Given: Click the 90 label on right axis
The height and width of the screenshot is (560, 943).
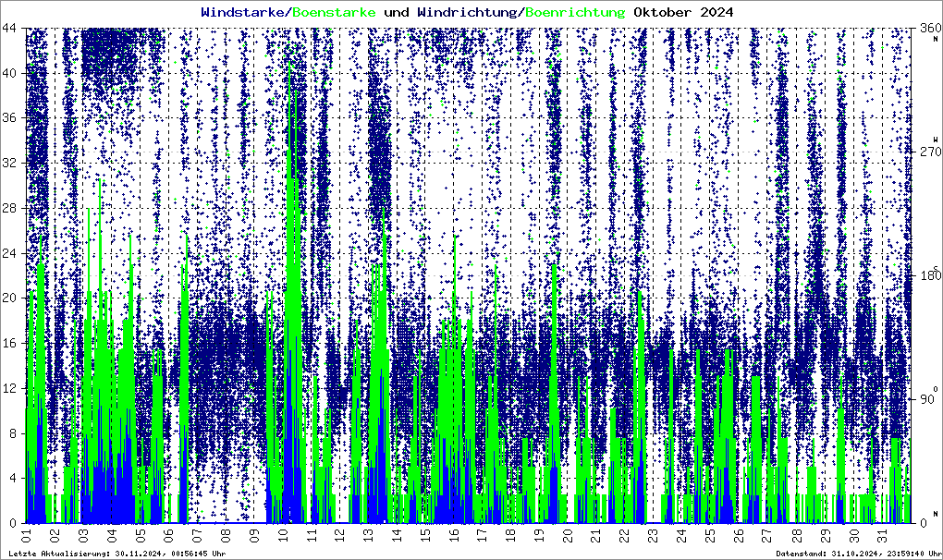Looking at the screenshot, I should [x=925, y=399].
